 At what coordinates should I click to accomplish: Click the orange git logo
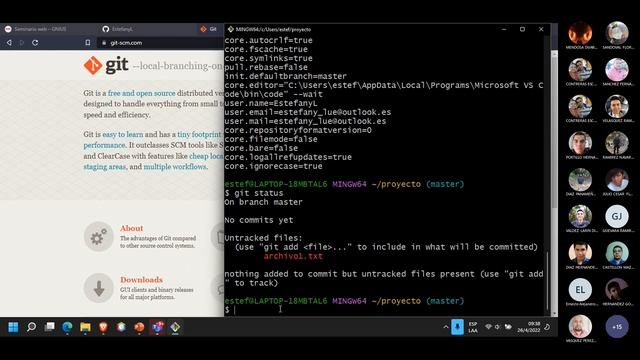click(93, 65)
